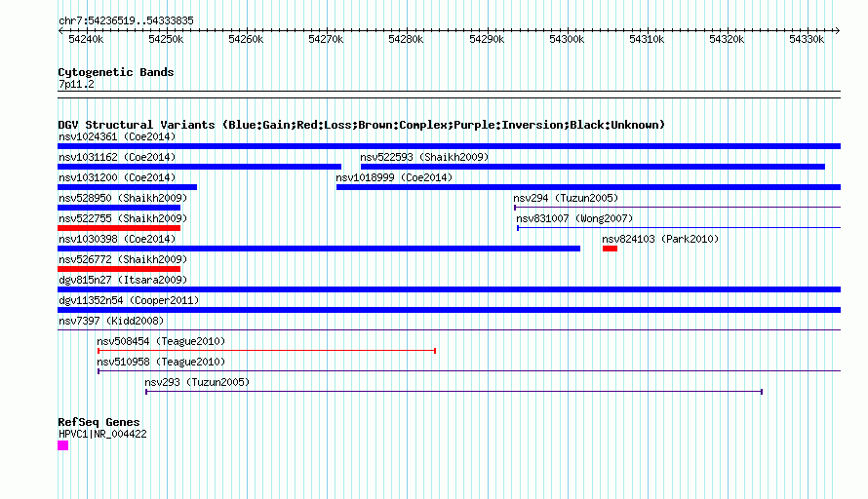Click the red nsv508454 thin span line
Image resolution: width=868 pixels, height=499 pixels.
267,351
